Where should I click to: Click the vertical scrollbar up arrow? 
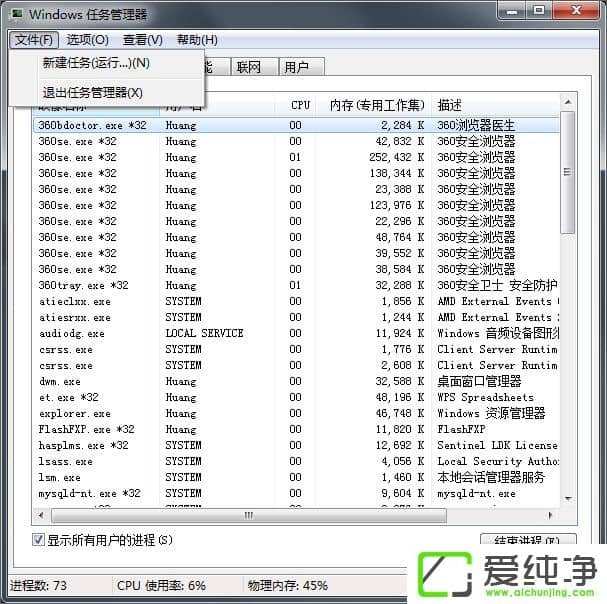click(568, 102)
